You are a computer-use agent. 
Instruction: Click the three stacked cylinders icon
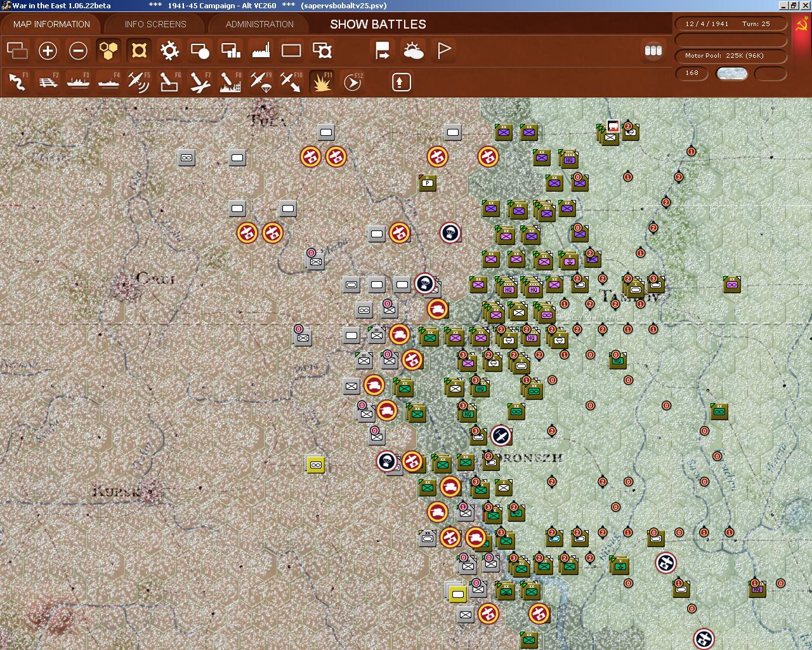(x=653, y=50)
